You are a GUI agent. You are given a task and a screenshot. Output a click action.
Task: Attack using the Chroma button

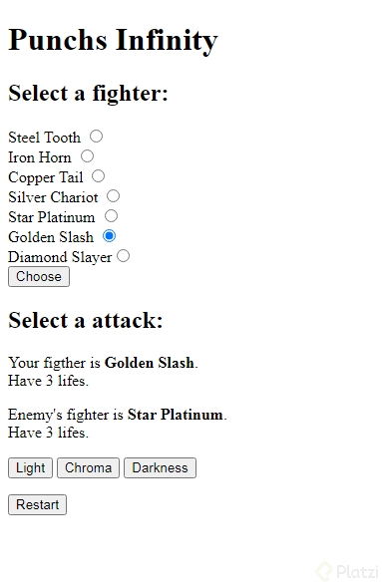click(x=88, y=468)
